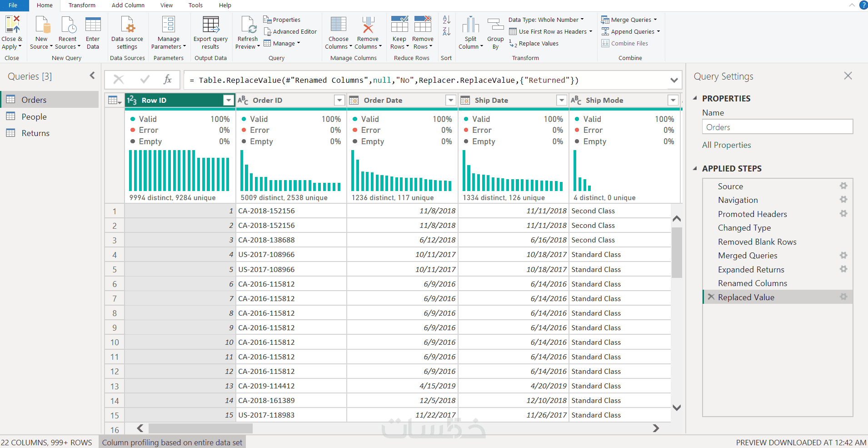This screenshot has width=868, height=448.
Task: Collapse the Queries pane
Action: click(x=92, y=76)
